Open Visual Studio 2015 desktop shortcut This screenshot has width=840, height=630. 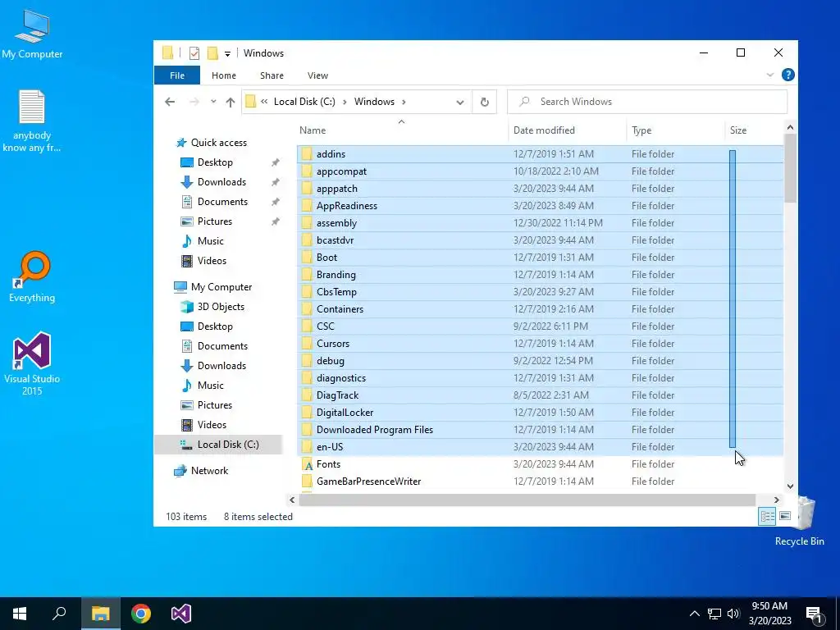tap(32, 364)
